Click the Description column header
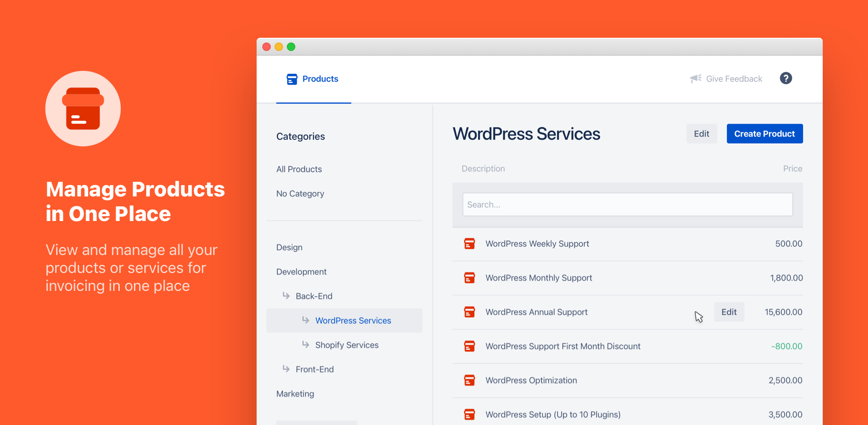 point(483,169)
